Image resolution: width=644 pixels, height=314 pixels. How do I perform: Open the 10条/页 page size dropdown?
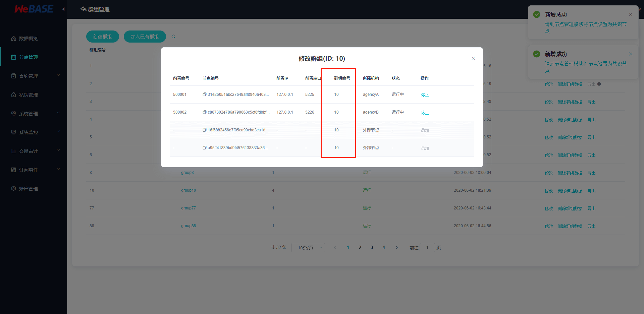(x=308, y=248)
